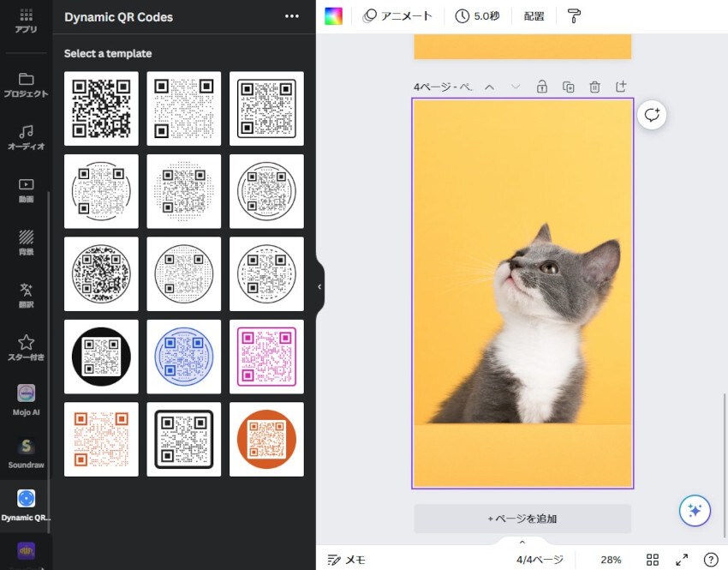Click the アニメート button
Screen dimensions: 728x570
coord(397,16)
